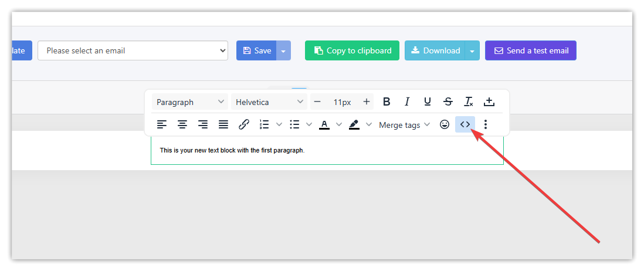This screenshot has width=644, height=271.
Task: Expand the 'Please select an email' dropdown
Action: tap(133, 50)
